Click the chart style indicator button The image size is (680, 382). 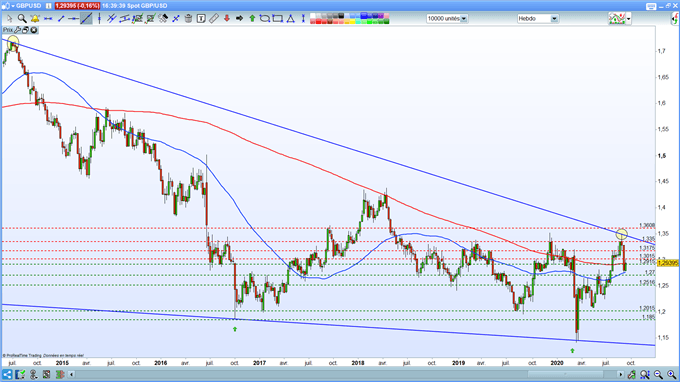point(617,19)
